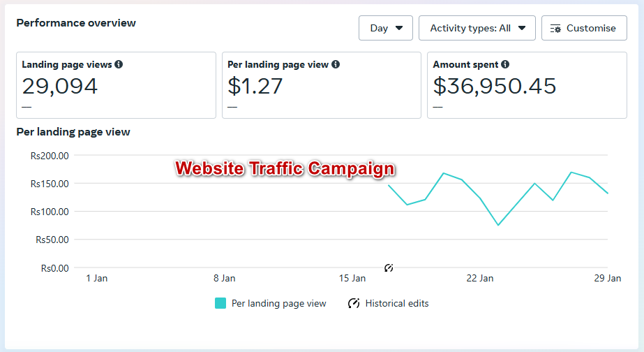Click info icon beside Amount spent
Screen dimensions: 644x352
505,64
